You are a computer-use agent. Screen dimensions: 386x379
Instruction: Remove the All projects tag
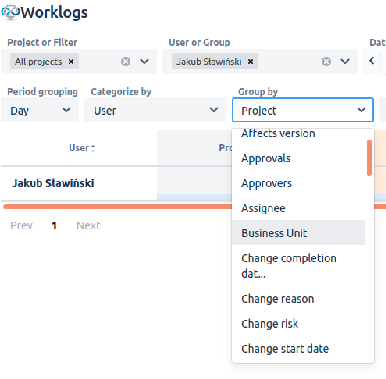pyautogui.click(x=71, y=62)
